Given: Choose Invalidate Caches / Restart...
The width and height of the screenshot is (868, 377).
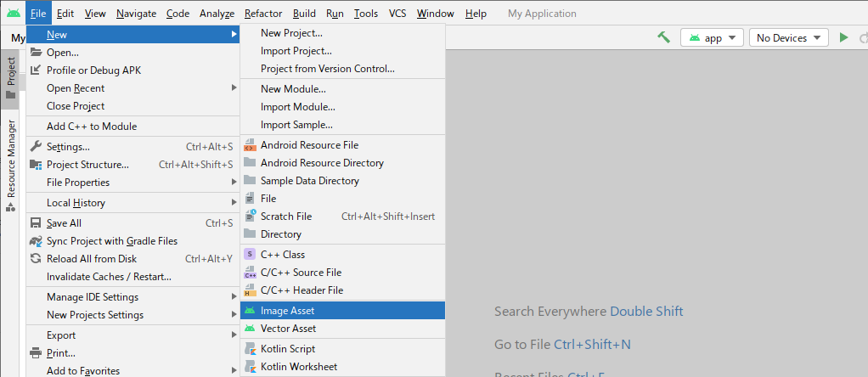Looking at the screenshot, I should click(x=132, y=276).
